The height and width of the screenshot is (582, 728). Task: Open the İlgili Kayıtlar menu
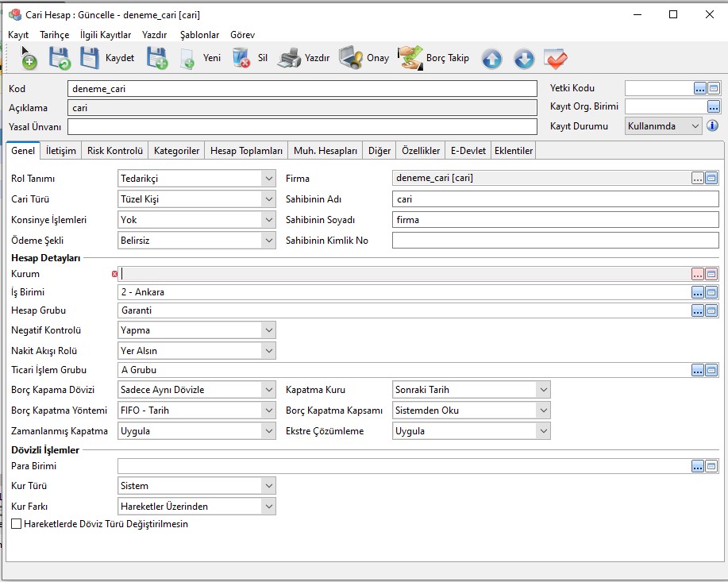(x=106, y=35)
